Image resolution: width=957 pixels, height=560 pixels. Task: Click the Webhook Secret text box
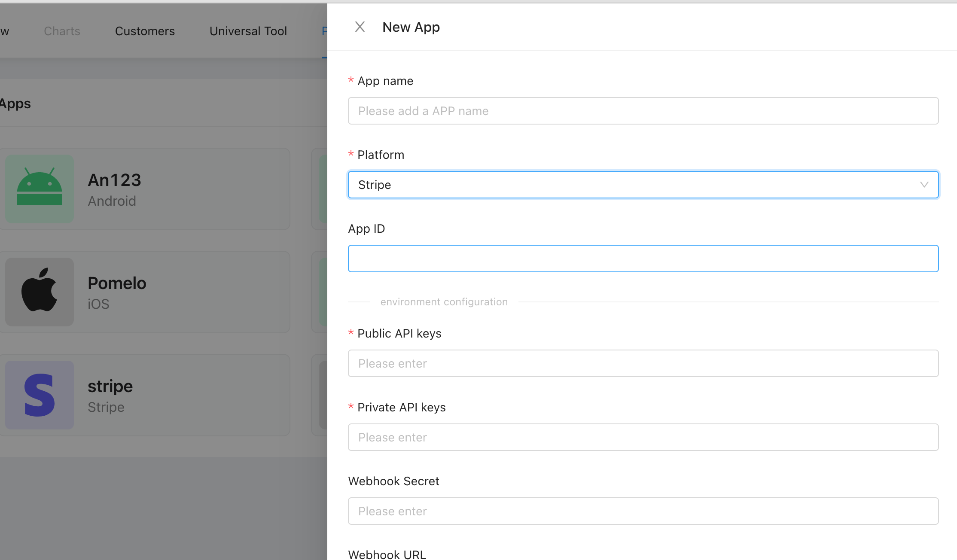(x=643, y=511)
